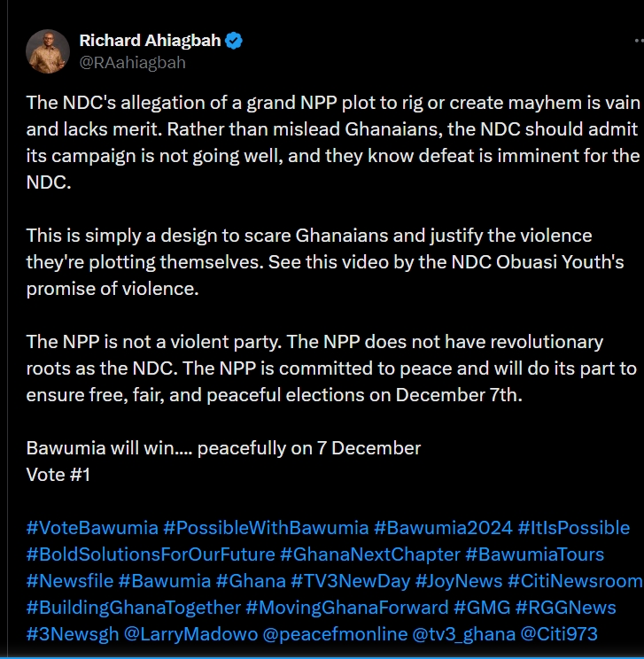The image size is (644, 659).
Task: Open the #PossibleWithBawumia hashtag
Action: [266, 528]
